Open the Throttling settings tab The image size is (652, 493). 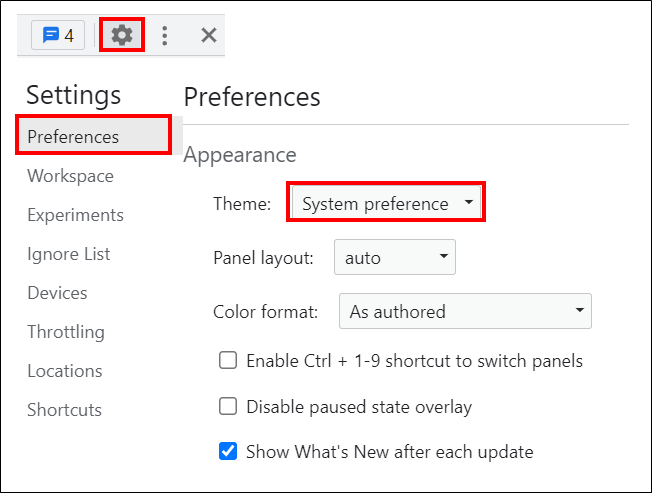point(66,332)
